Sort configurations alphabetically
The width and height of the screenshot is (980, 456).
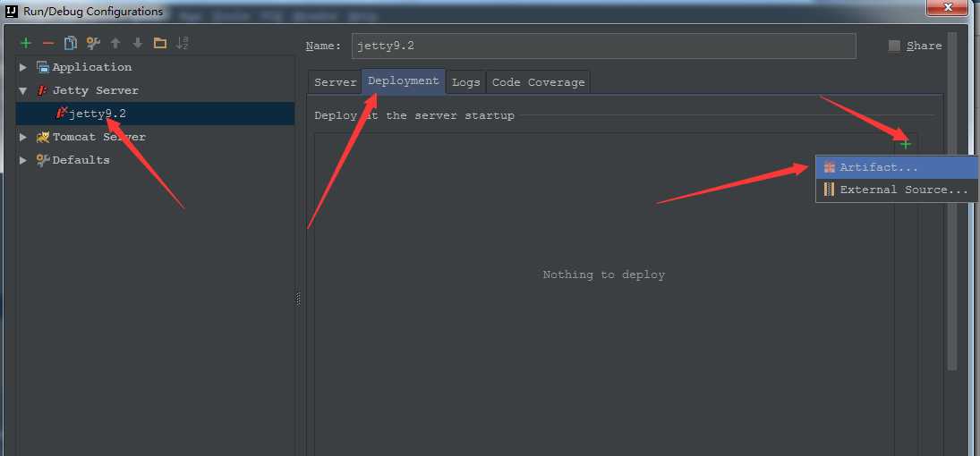tap(182, 43)
